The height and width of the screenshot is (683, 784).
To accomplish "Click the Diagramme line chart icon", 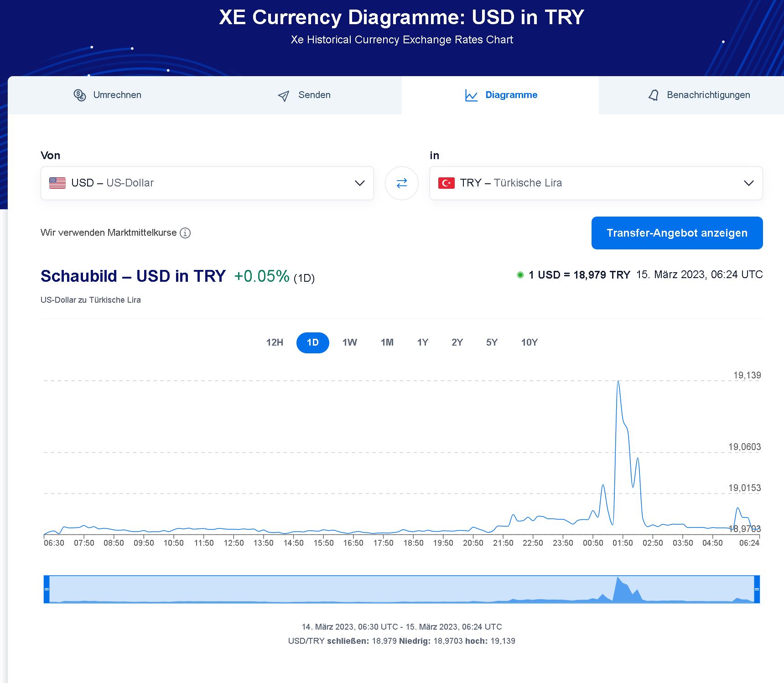I will 471,95.
